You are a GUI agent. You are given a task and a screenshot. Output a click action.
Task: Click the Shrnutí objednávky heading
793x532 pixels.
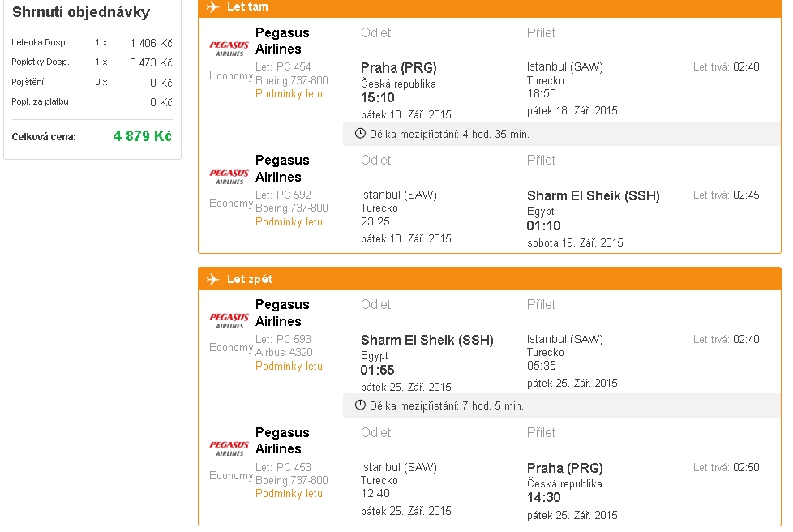pyautogui.click(x=81, y=12)
